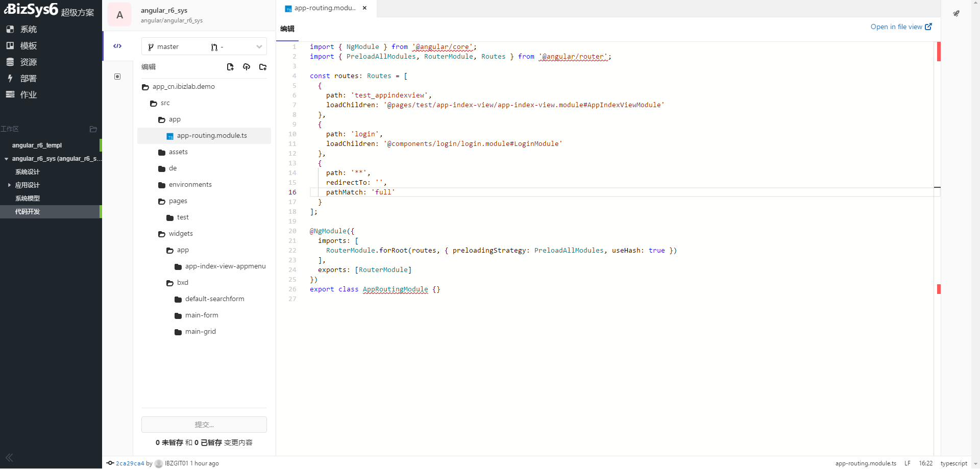Viewport: 980px width, 469px height.
Task: Click the LF line-ending indicator
Action: pyautogui.click(x=908, y=463)
